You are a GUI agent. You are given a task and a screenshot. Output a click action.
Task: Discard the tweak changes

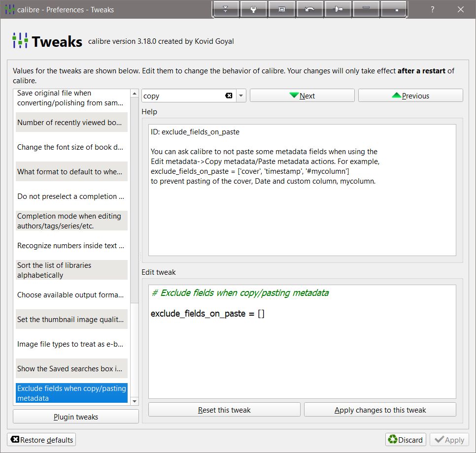pos(406,440)
